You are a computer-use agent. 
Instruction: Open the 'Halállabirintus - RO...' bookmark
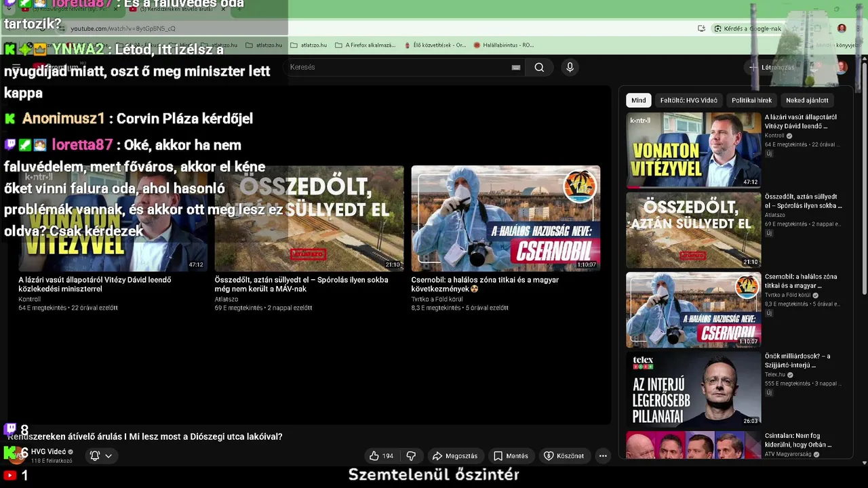[x=504, y=45]
